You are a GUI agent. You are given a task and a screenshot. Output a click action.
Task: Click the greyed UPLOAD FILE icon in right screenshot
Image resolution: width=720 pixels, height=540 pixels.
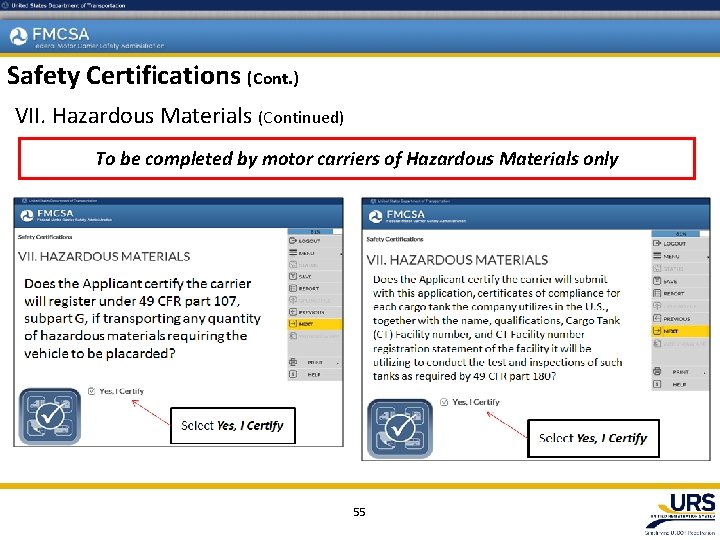click(657, 305)
